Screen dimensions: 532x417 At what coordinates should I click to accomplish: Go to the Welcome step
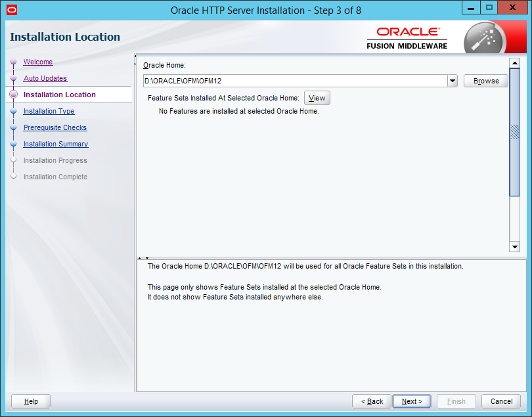[x=38, y=62]
